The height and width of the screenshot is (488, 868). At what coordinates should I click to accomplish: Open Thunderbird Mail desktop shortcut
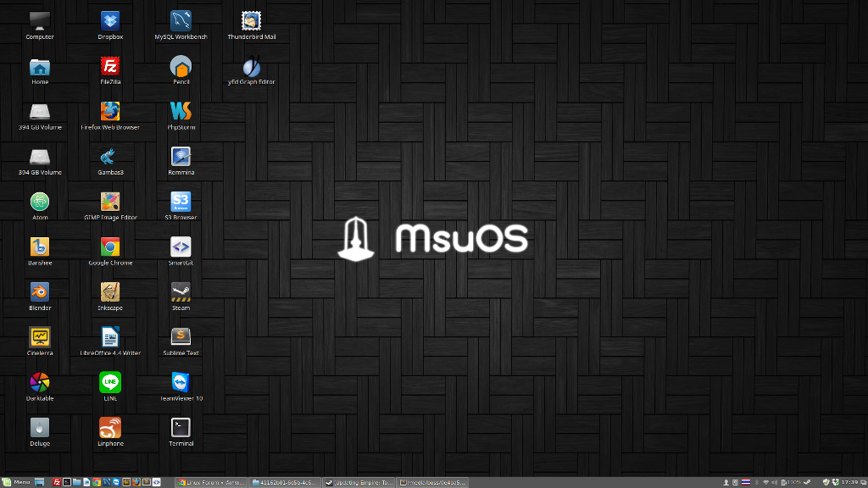point(251,21)
